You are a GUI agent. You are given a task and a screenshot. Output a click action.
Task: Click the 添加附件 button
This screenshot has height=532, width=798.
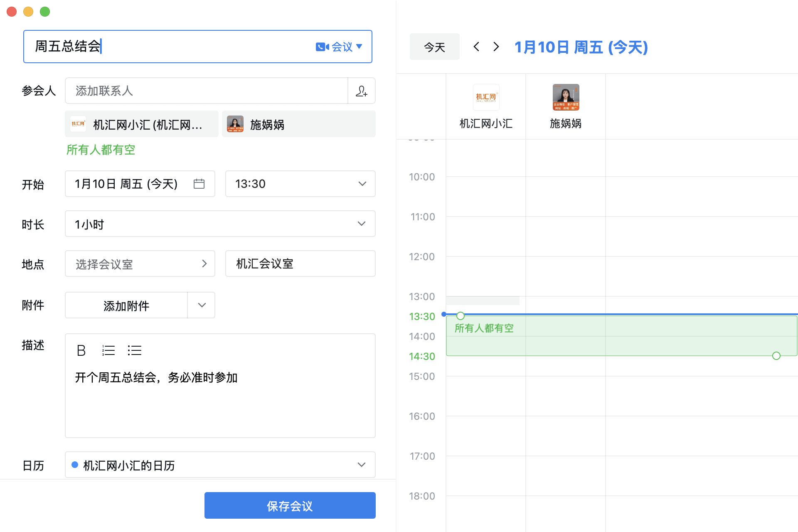pyautogui.click(x=126, y=305)
